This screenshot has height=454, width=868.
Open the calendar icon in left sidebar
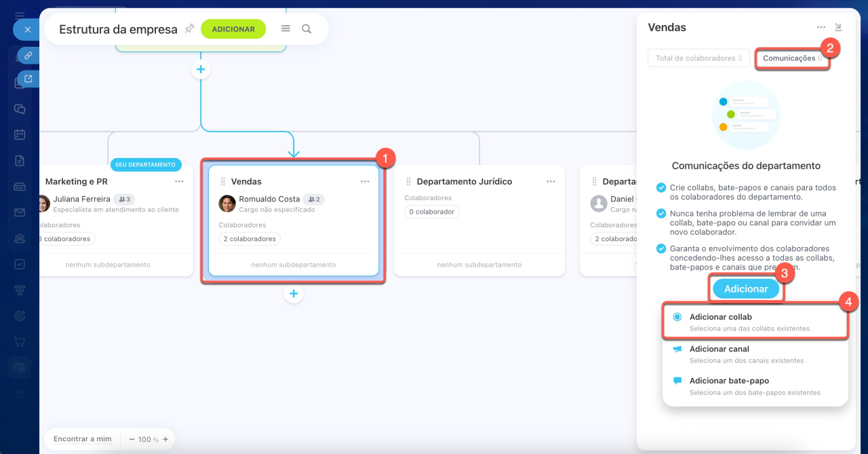click(20, 134)
